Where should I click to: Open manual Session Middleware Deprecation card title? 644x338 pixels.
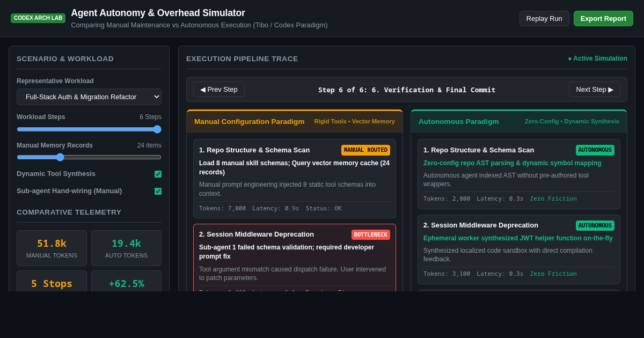coord(257,234)
